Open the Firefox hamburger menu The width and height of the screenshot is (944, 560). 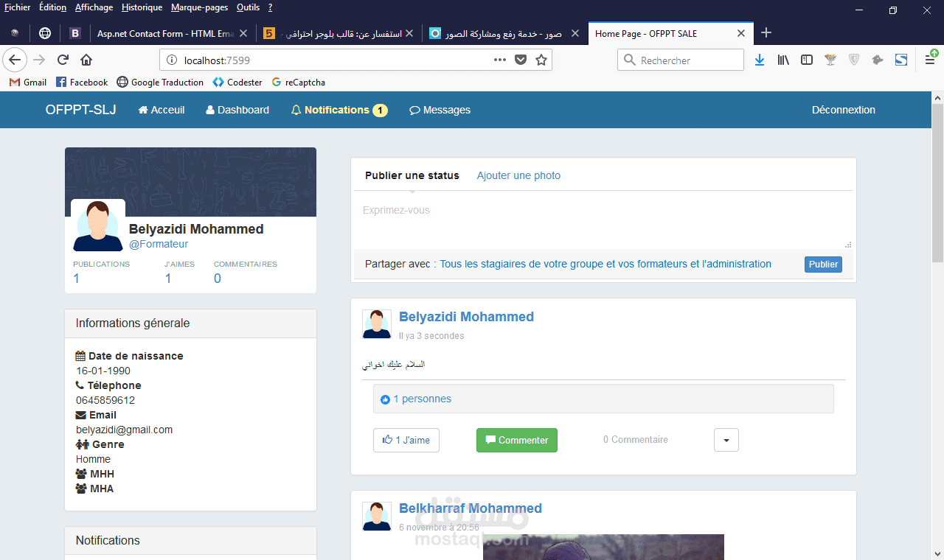[930, 60]
